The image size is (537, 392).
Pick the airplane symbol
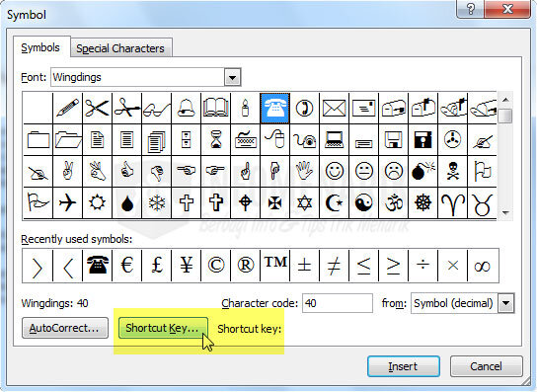[67, 202]
